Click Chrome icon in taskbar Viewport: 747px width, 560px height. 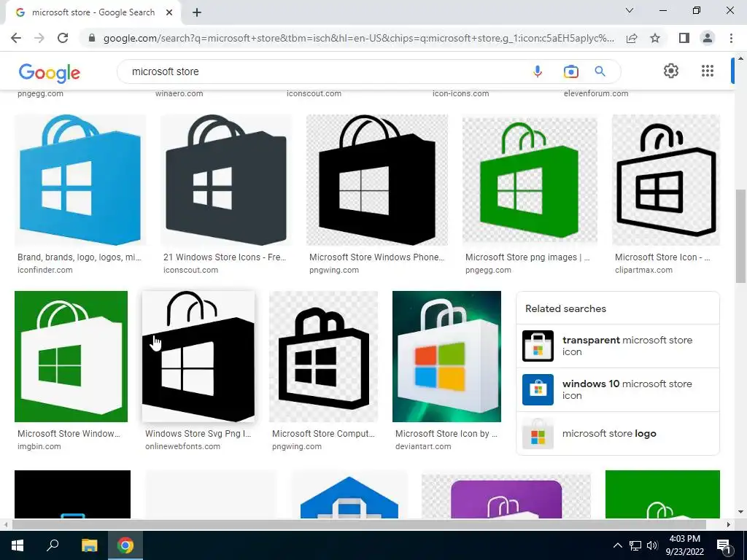coord(125,545)
